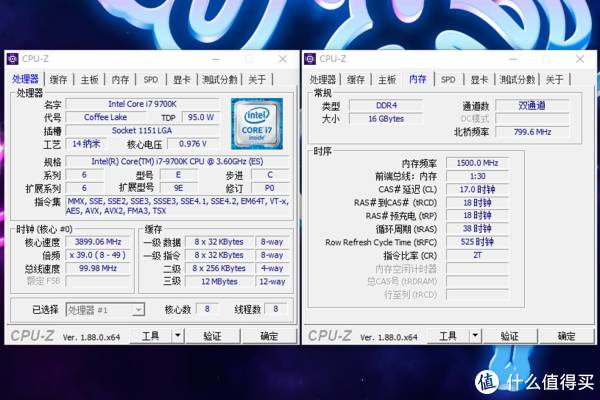The height and width of the screenshot is (400, 600).
Task: Click the 确定 button in left CPU-Z window
Action: [269, 336]
